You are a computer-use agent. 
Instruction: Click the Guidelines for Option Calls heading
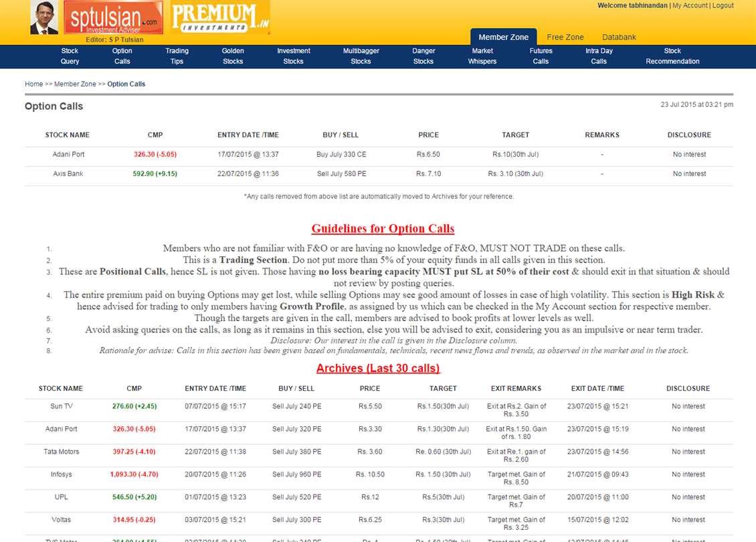coord(383,229)
